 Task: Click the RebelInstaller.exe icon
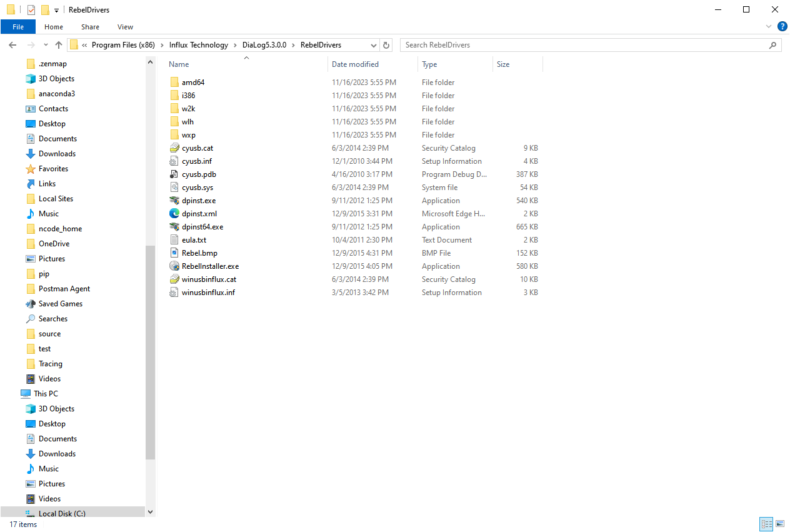(x=174, y=266)
